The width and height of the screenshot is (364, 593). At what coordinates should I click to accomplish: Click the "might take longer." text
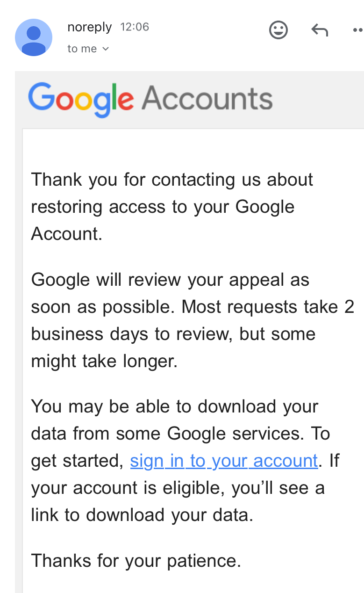(104, 361)
